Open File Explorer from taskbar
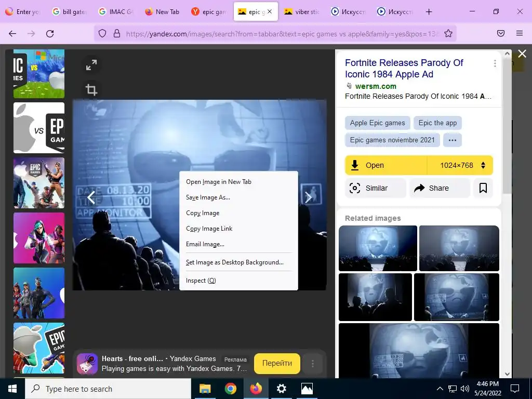This screenshot has height=399, width=532. click(205, 389)
